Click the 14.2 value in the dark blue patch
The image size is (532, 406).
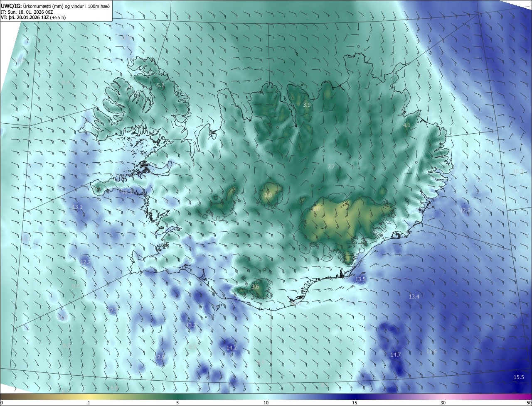tap(232, 347)
